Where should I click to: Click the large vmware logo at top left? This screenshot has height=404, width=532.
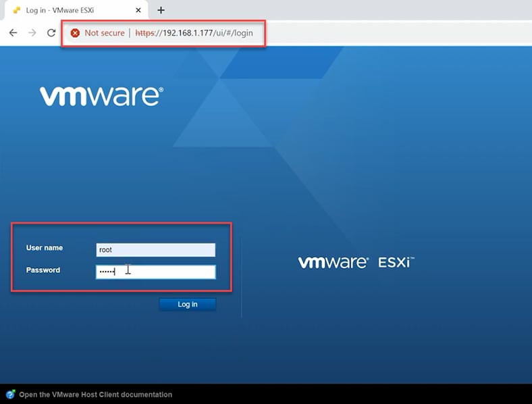click(101, 96)
